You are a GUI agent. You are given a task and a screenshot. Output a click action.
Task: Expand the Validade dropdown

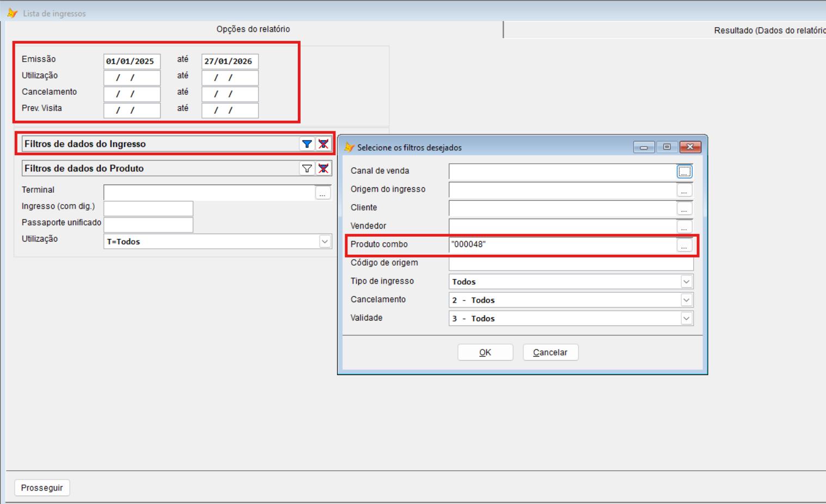coord(687,319)
